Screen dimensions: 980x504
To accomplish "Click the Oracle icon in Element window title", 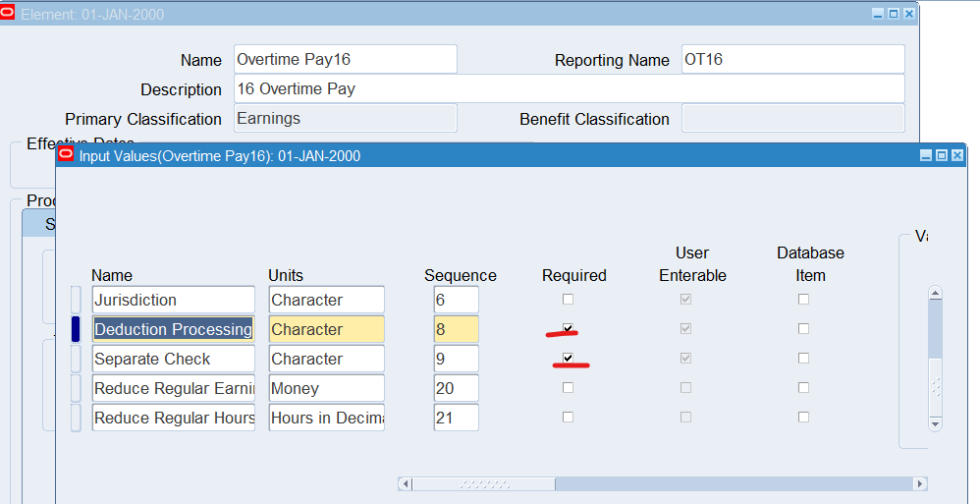I will (x=8, y=14).
